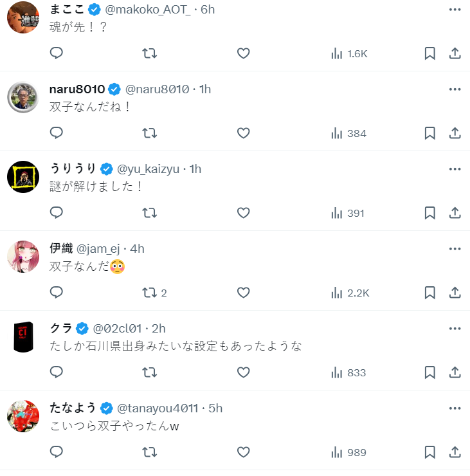The height and width of the screenshot is (476, 470).
Task: Open more options for たなよう's tweet
Action: pos(455,408)
